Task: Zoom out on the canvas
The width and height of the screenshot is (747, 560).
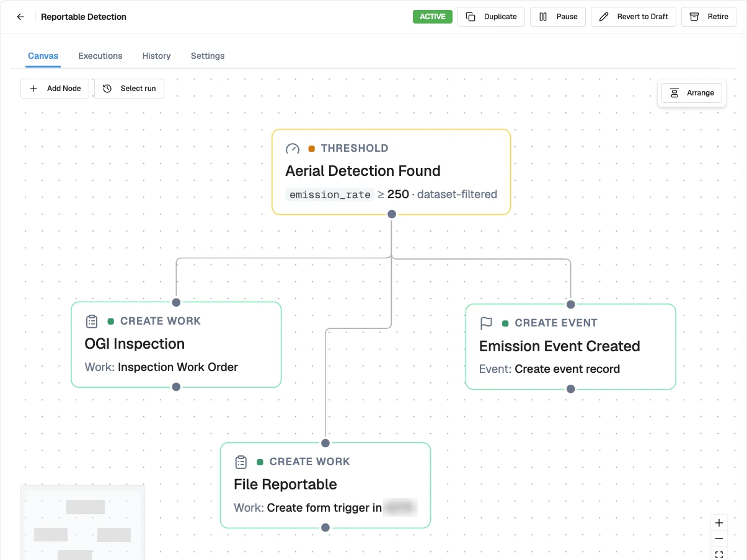Action: click(x=719, y=539)
